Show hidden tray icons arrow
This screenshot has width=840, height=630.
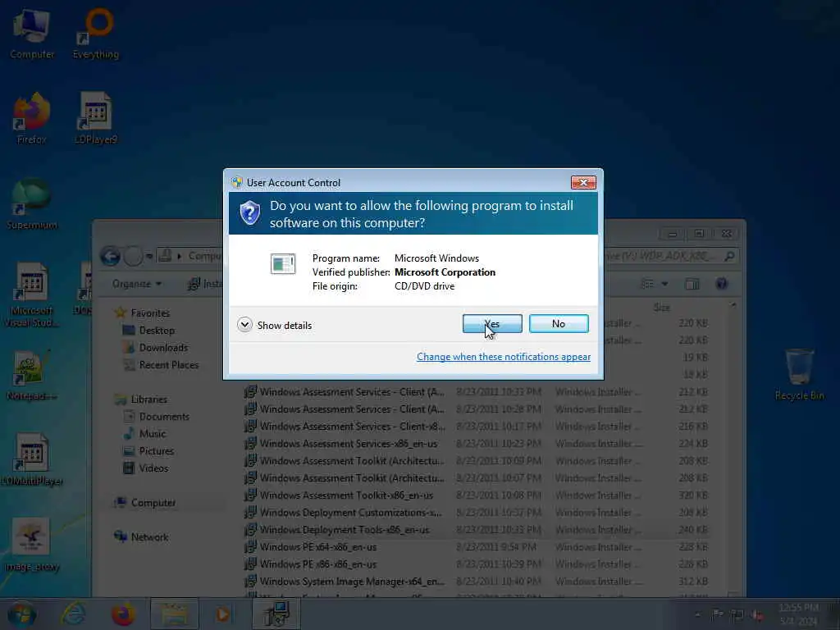(697, 614)
